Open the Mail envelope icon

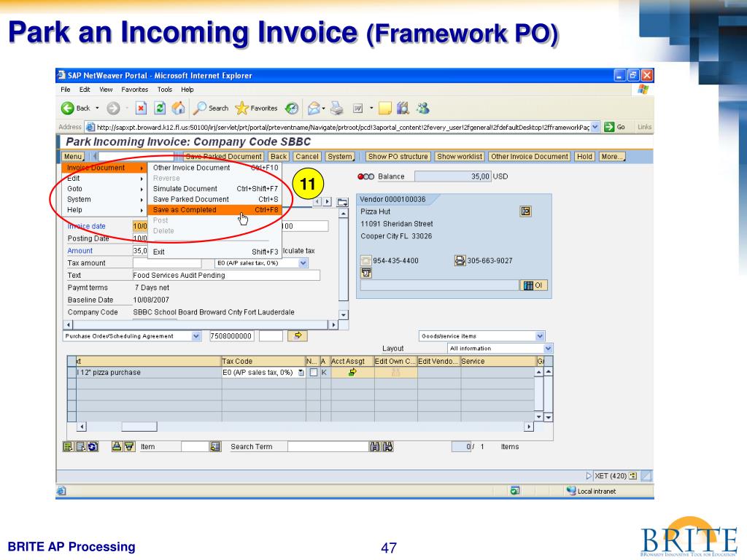[314, 109]
